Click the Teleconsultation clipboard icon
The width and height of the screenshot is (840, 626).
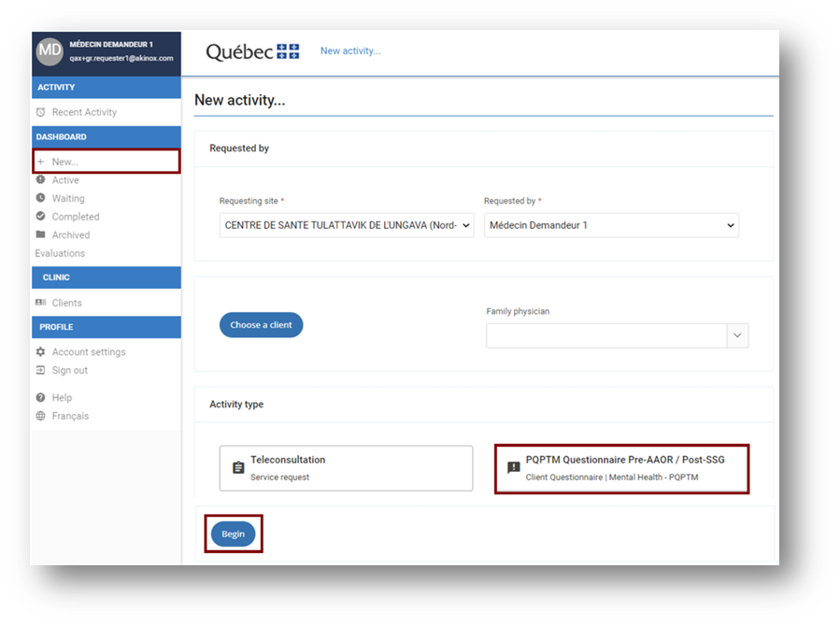[x=238, y=467]
